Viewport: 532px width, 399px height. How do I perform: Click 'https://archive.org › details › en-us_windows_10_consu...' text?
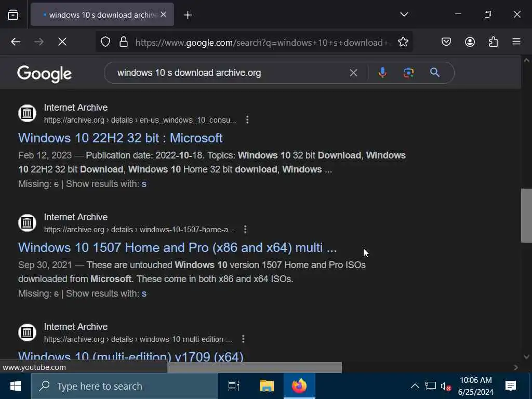(140, 120)
